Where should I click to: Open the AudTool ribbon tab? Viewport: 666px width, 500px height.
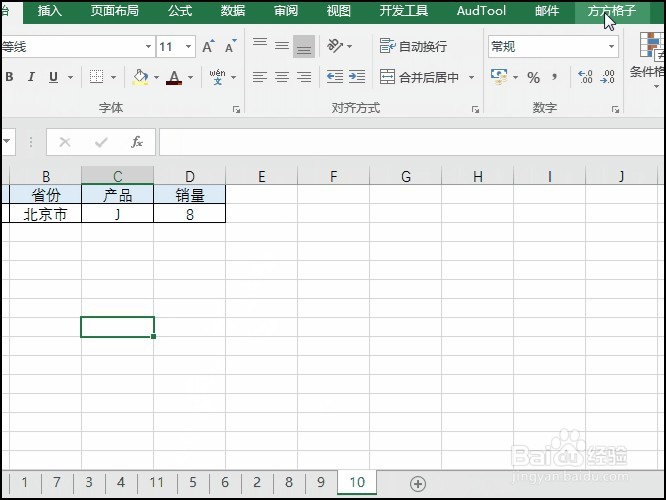481,11
